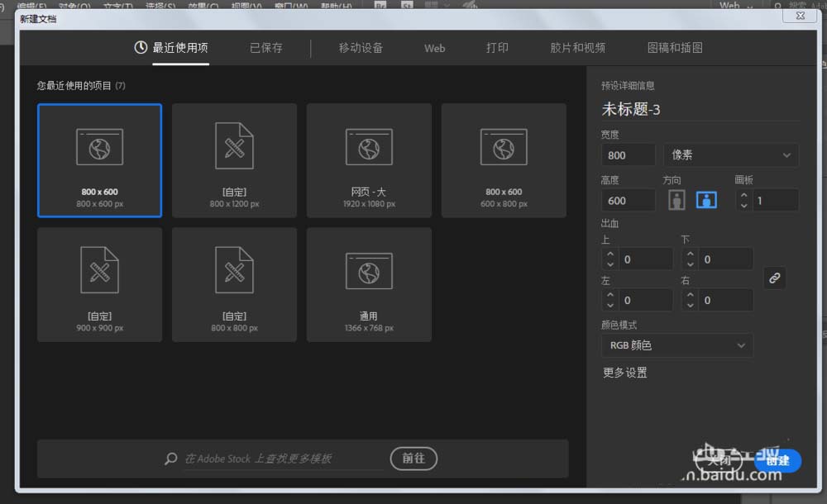Open the 图稿和插图 tab

(x=675, y=48)
